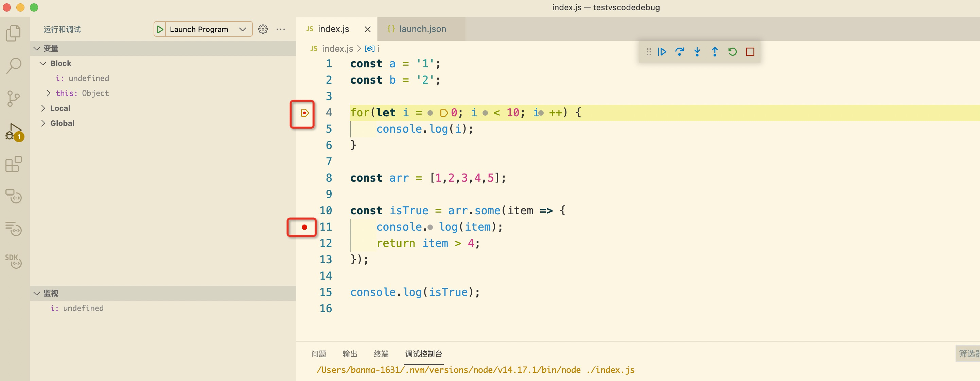Click 'return item > 4;' code line
This screenshot has width=980, height=381.
point(428,243)
